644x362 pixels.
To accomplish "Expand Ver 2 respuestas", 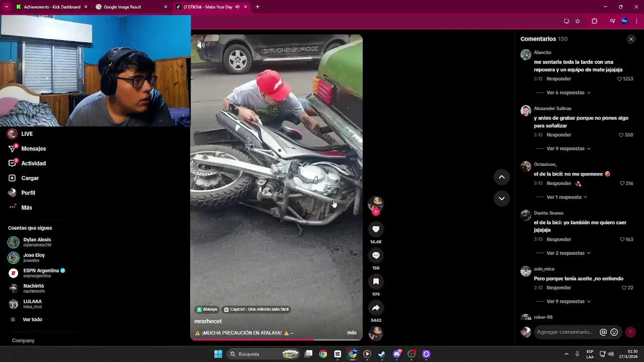I will pyautogui.click(x=569, y=253).
